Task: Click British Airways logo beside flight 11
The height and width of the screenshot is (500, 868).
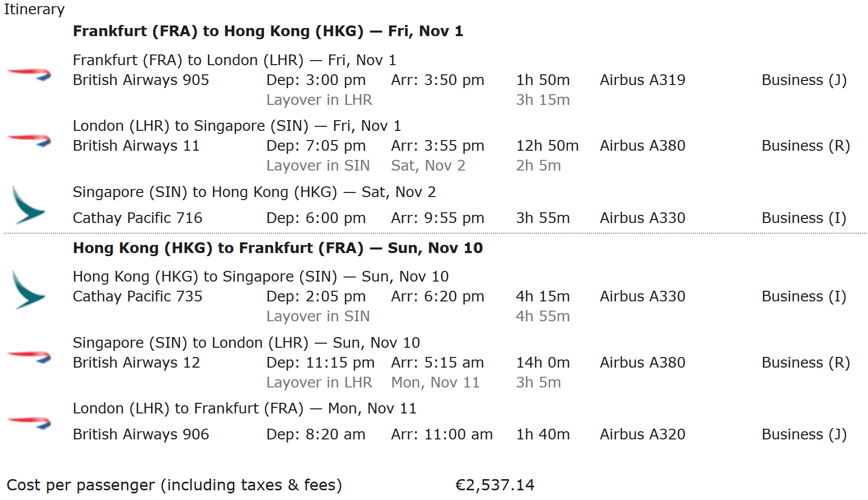Action: click(29, 140)
